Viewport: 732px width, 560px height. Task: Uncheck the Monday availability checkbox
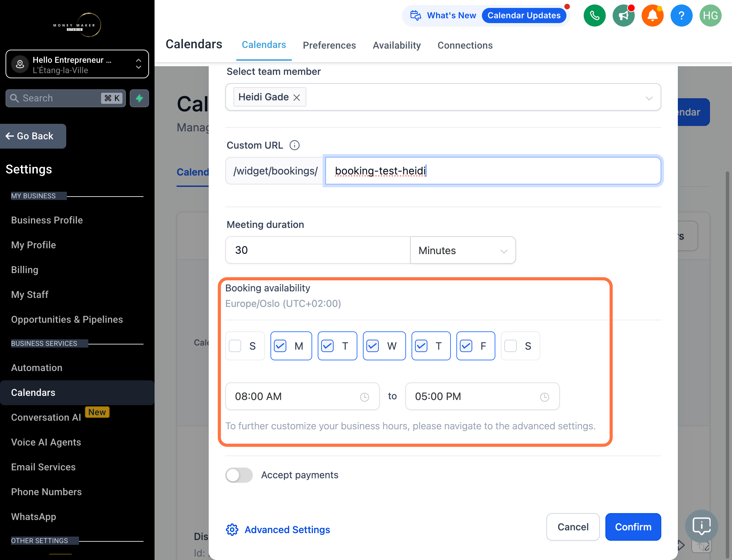[280, 346]
